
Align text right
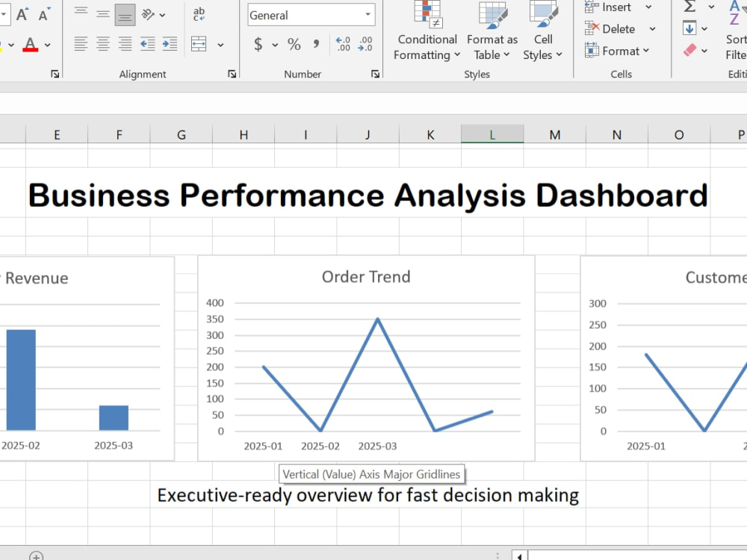click(x=125, y=44)
